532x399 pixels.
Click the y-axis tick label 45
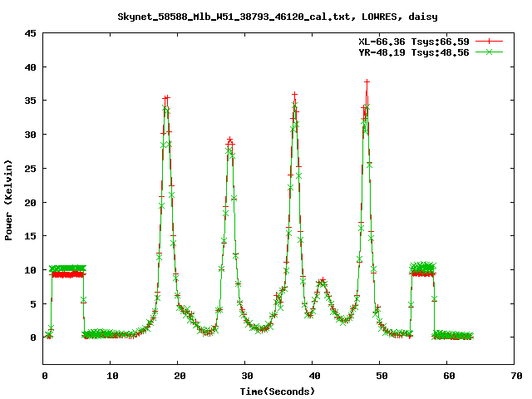pos(30,33)
